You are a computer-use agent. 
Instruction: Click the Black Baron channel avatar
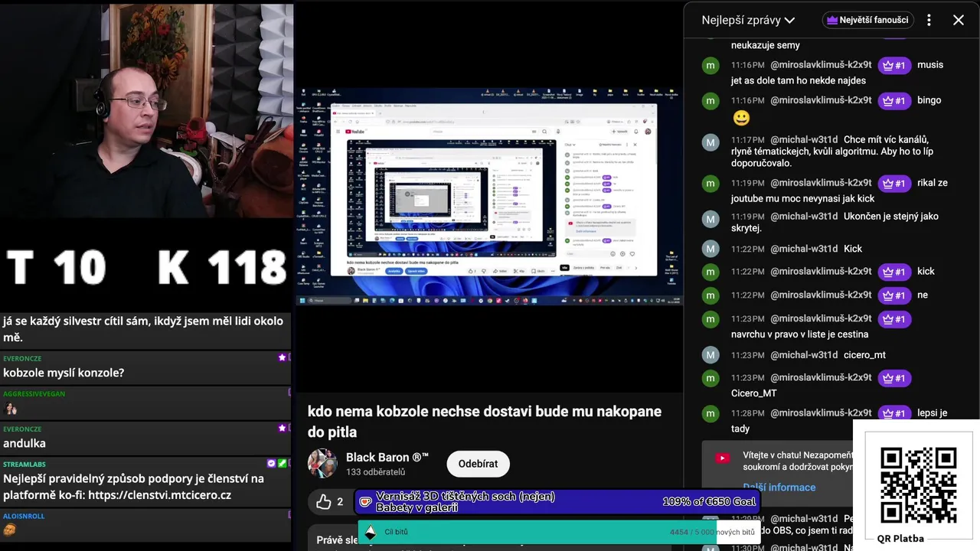tap(322, 463)
